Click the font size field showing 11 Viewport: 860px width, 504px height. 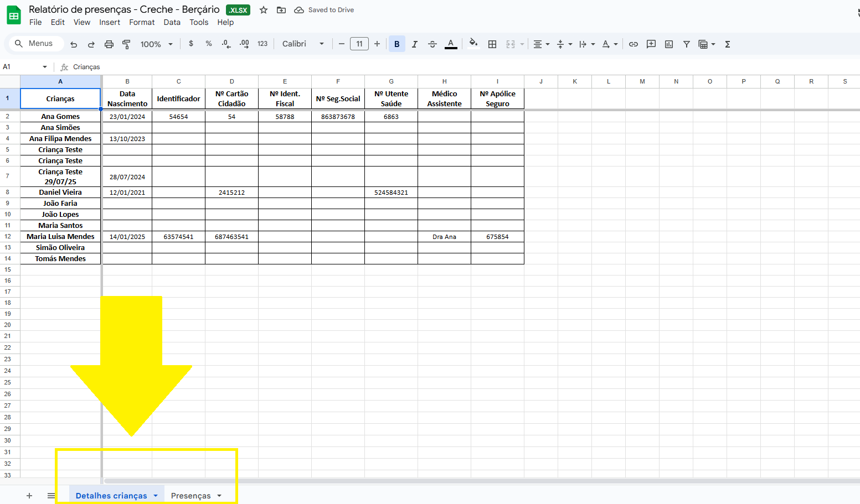[x=359, y=44]
